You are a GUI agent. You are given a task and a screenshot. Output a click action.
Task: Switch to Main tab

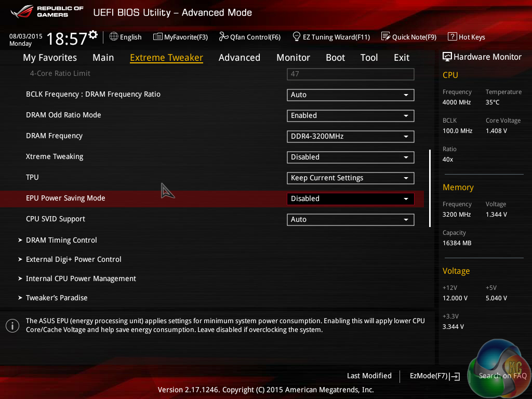pyautogui.click(x=103, y=58)
